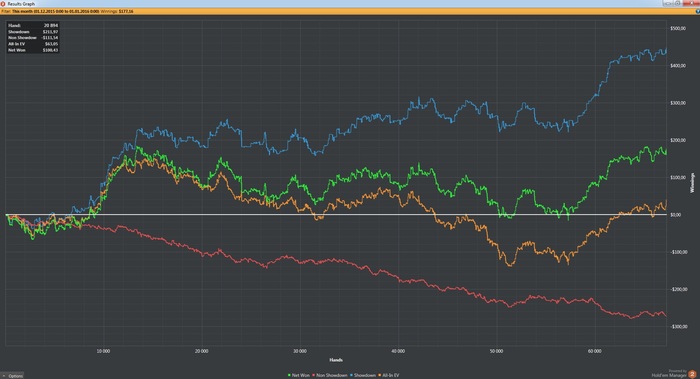
Task: Click the 40 000 hands axis label
Action: (398, 351)
